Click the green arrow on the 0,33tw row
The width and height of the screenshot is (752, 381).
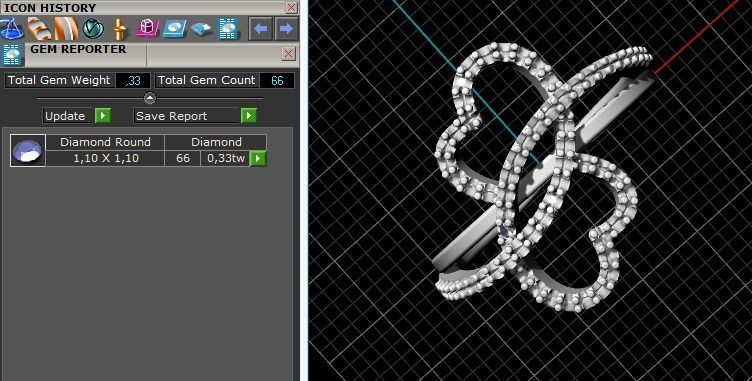pos(258,158)
